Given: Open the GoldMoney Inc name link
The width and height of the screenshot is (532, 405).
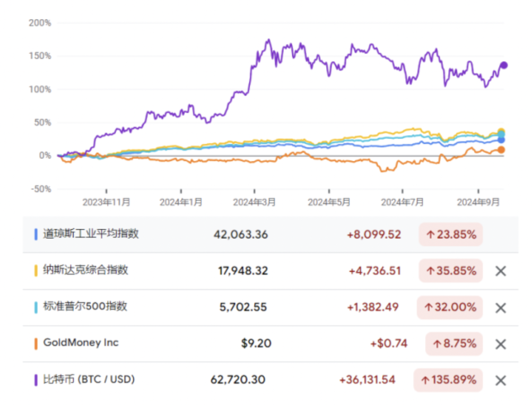Looking at the screenshot, I should click(81, 343).
